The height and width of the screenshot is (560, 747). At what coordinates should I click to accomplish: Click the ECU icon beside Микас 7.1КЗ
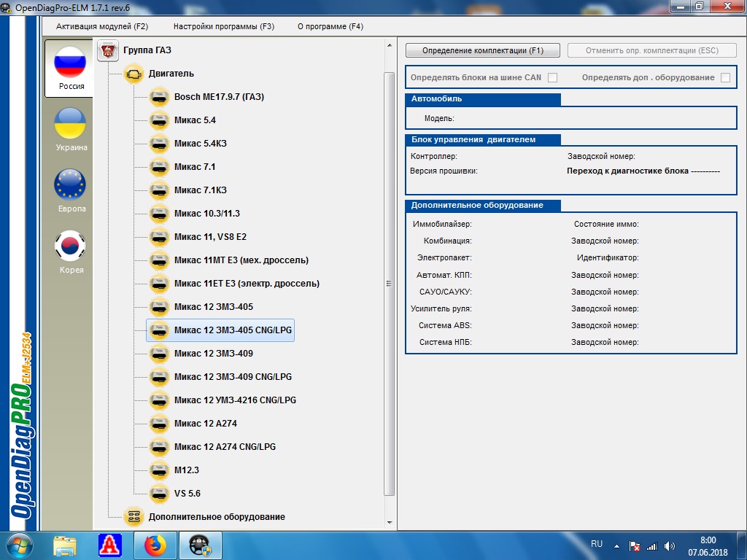pyautogui.click(x=159, y=190)
